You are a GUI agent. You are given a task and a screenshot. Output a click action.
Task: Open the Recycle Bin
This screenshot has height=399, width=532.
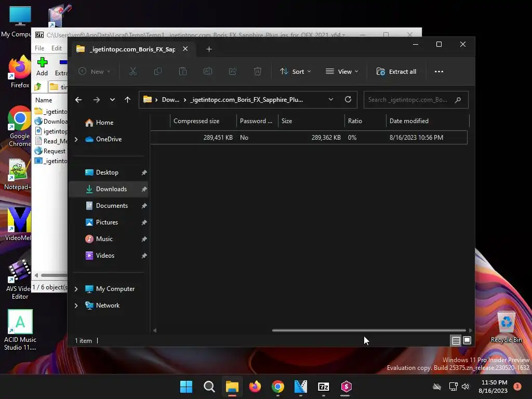pos(506,327)
